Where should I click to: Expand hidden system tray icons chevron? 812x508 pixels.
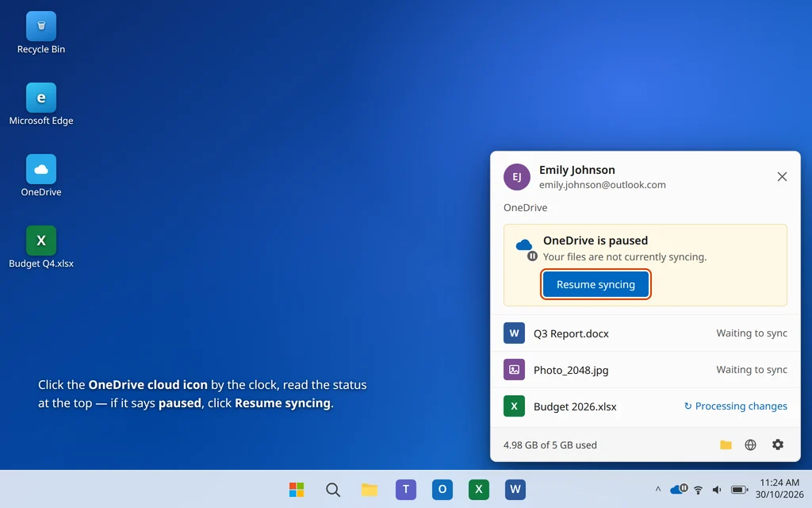point(657,489)
